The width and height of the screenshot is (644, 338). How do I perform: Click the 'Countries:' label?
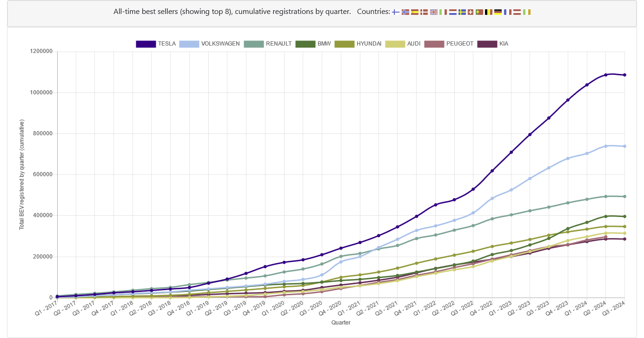coord(373,12)
